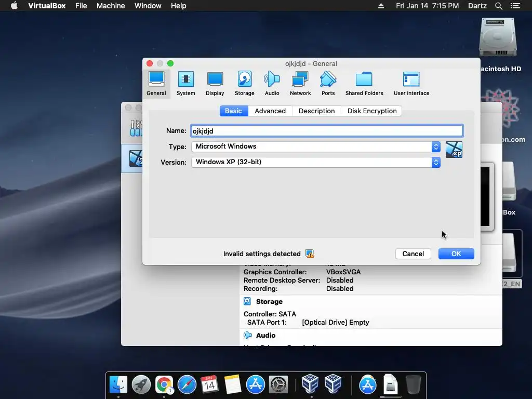Switch to the Description tab
This screenshot has width=532, height=399.
(316, 111)
